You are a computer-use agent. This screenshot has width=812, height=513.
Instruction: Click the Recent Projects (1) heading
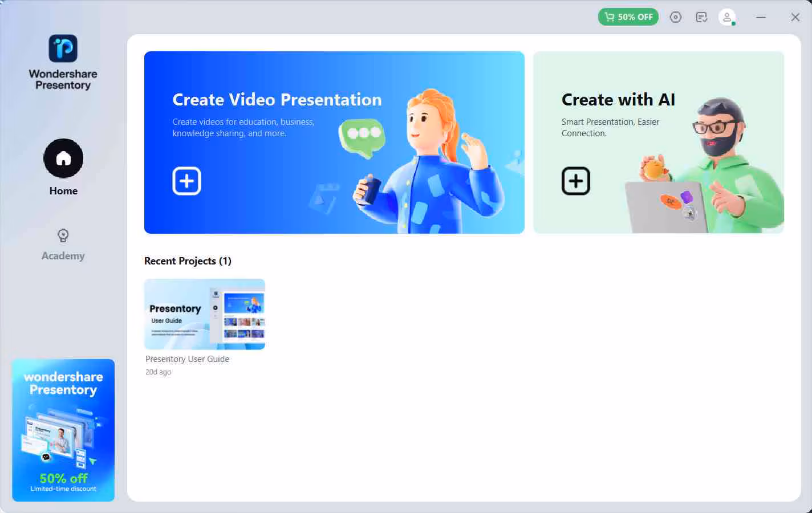[188, 261]
